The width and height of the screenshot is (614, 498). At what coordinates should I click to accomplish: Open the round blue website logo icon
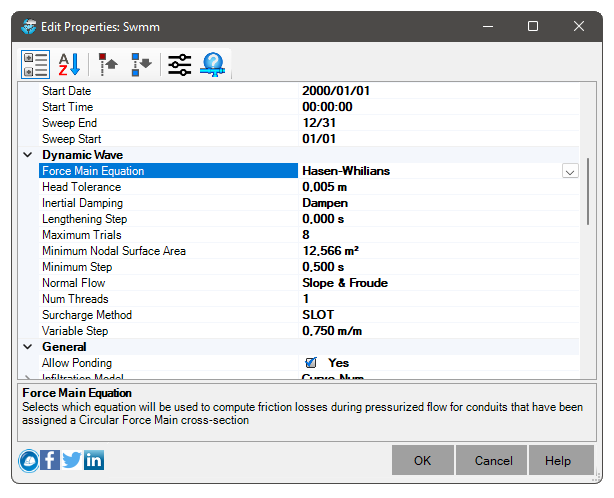pos(29,461)
